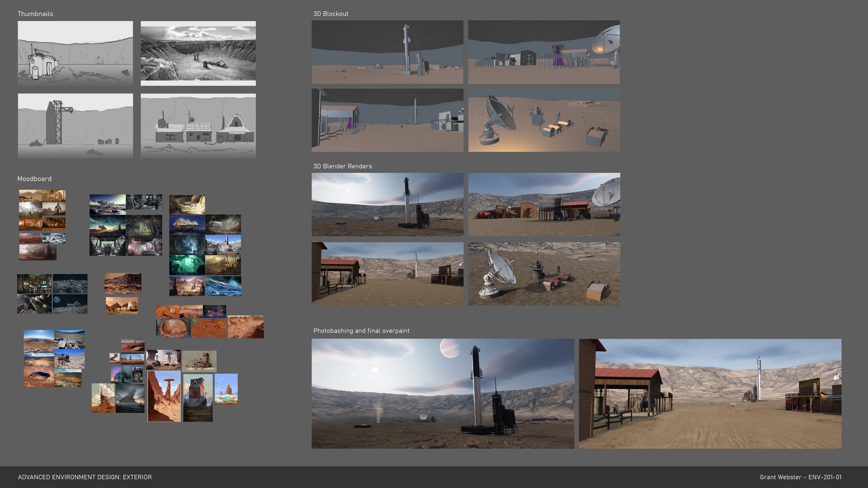This screenshot has width=868, height=488.
Task: Open final overpaint with ringed planet
Action: click(442, 393)
